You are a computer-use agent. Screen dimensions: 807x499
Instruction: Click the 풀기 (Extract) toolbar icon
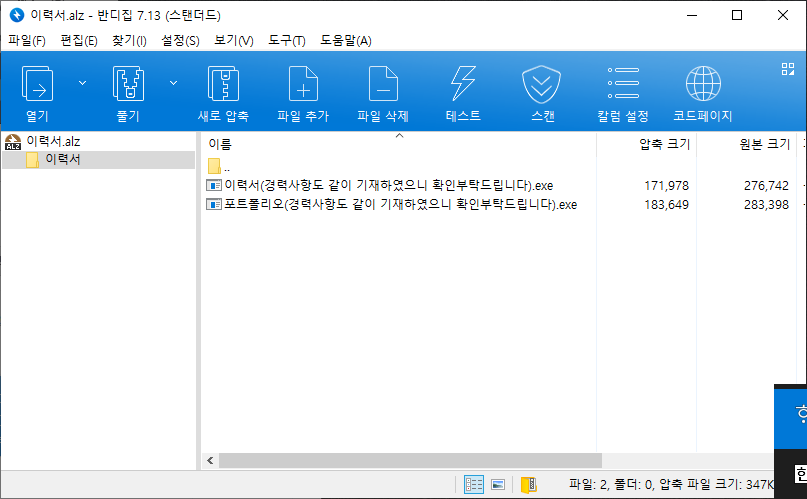pyautogui.click(x=128, y=85)
